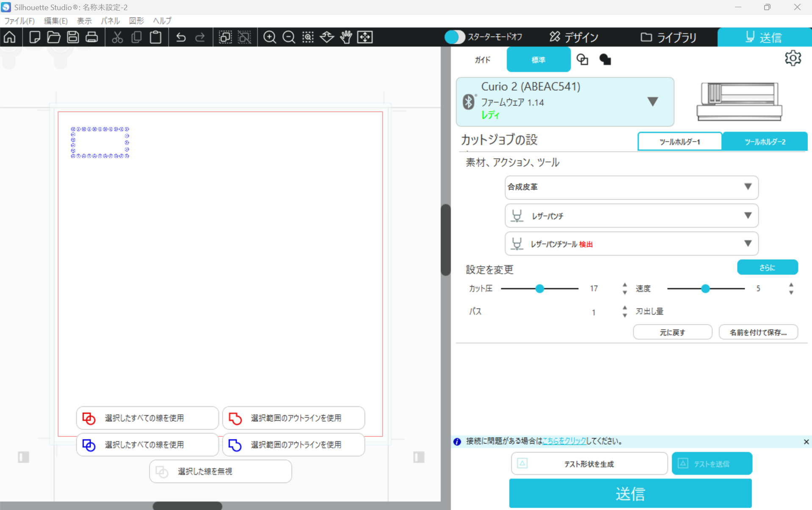Toggle the スターターモードオフ switch
This screenshot has height=510, width=812.
[455, 37]
